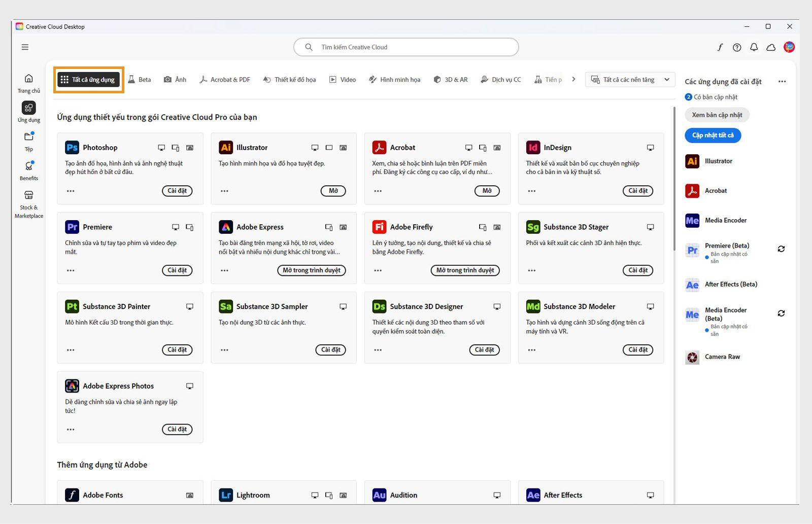Switch to the Video category tab
Screen dimensions: 812x524
tap(343, 79)
